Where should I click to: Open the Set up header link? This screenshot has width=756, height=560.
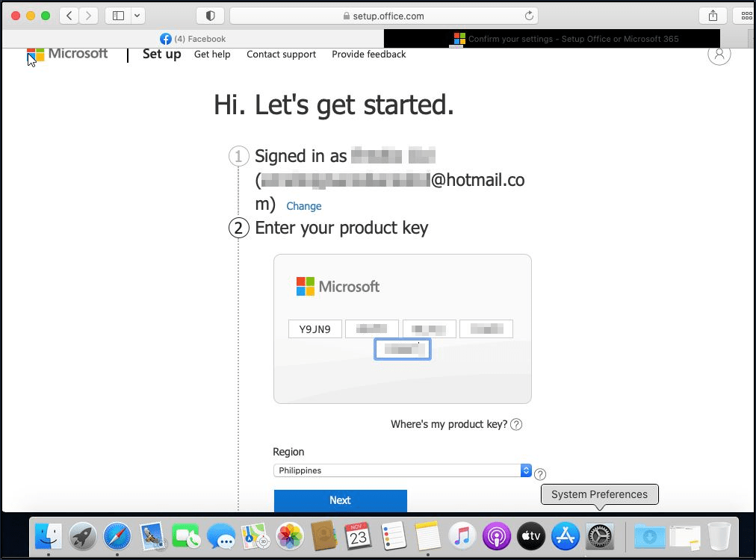(x=162, y=54)
